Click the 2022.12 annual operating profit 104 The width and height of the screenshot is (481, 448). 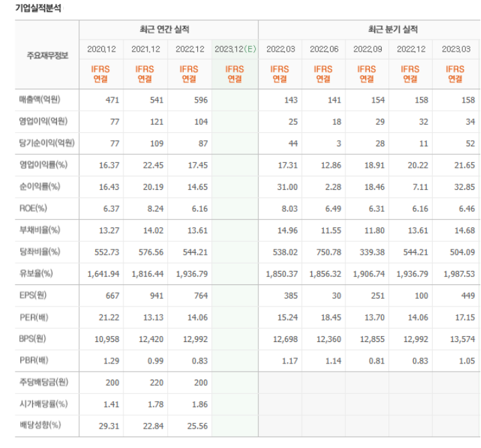coord(201,122)
